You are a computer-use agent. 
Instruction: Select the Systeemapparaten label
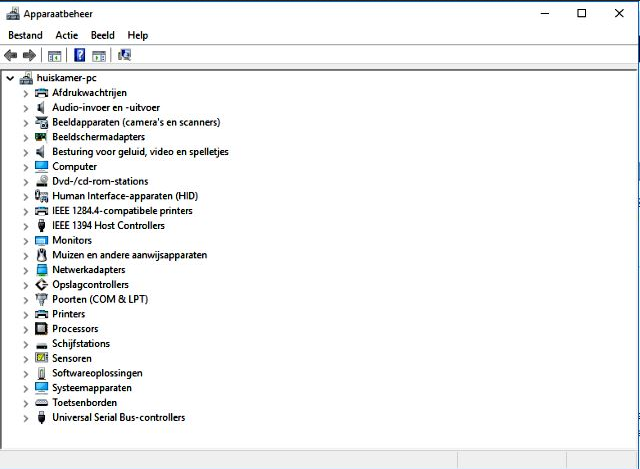click(x=92, y=388)
